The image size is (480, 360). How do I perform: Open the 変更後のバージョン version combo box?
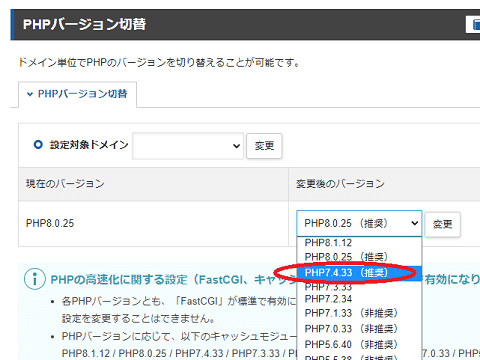(x=359, y=223)
